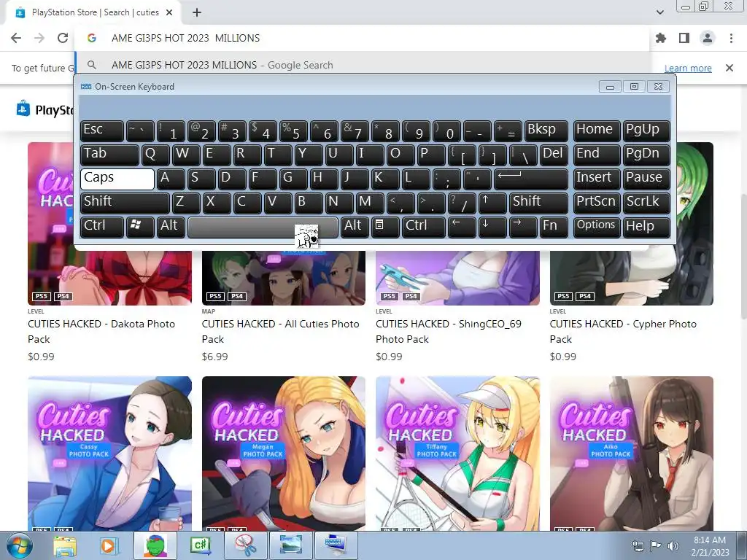Click the space bar on-screen
Screen dimensions: 747x560
pos(263,227)
